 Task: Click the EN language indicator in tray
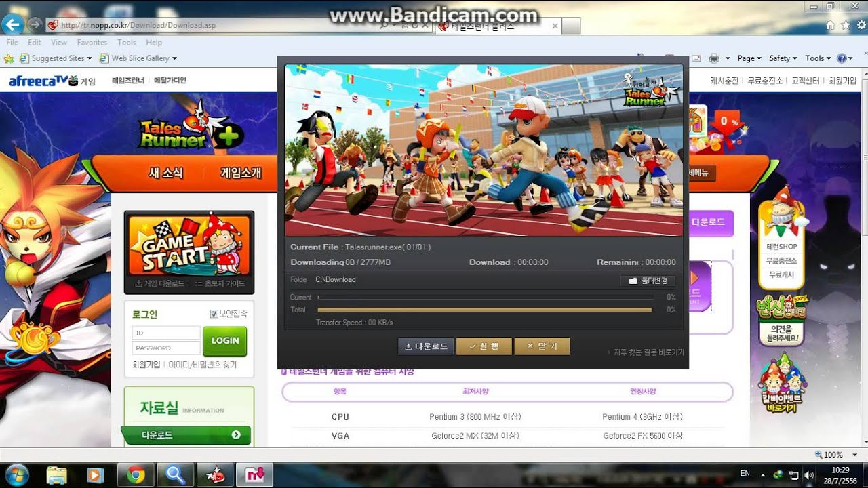745,474
